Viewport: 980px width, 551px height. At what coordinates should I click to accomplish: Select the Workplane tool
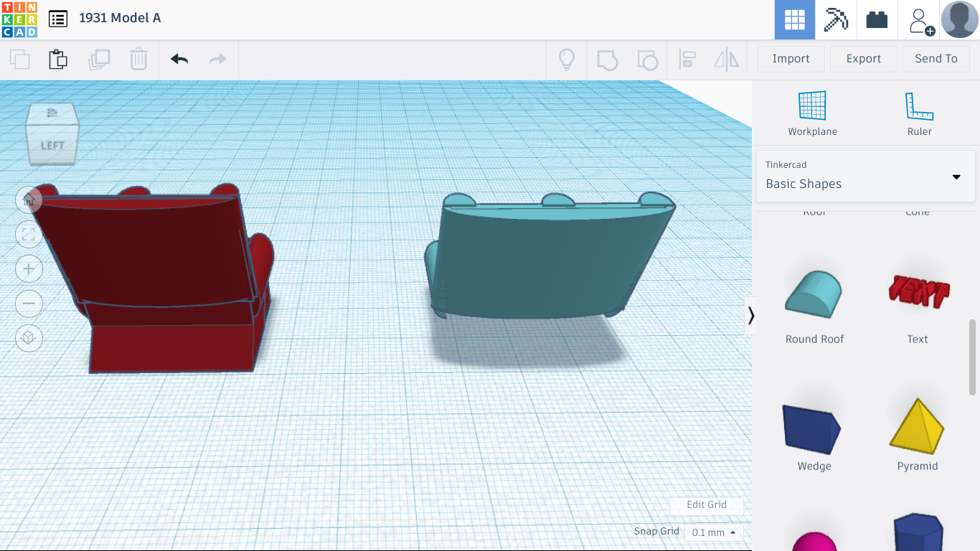(813, 113)
